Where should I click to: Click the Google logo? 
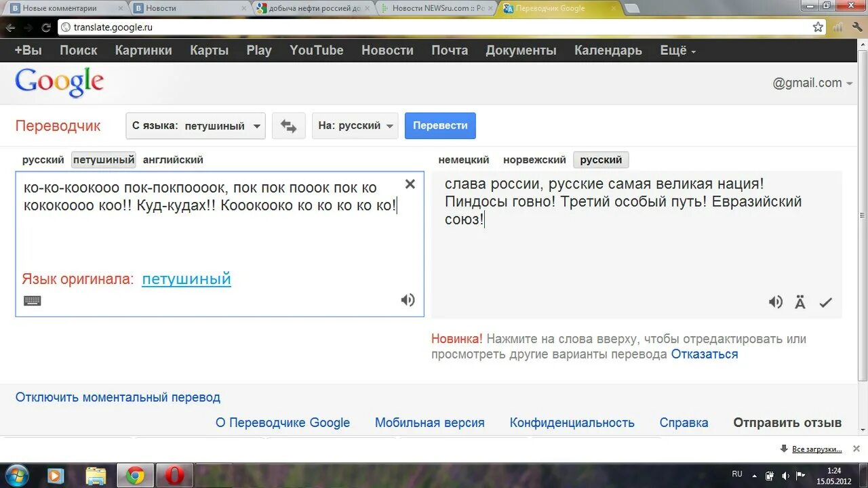click(x=60, y=83)
